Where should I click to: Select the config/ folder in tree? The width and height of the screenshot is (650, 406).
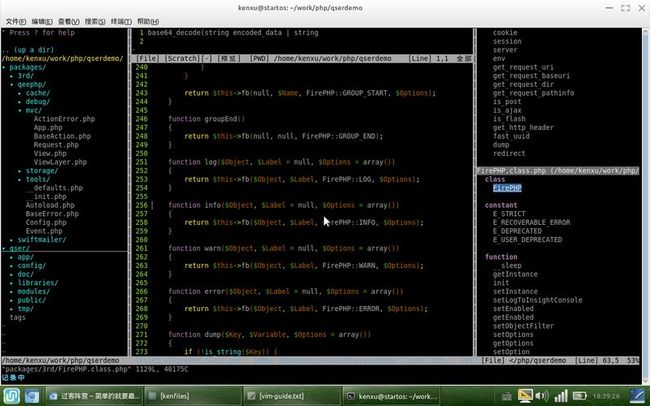[32, 266]
